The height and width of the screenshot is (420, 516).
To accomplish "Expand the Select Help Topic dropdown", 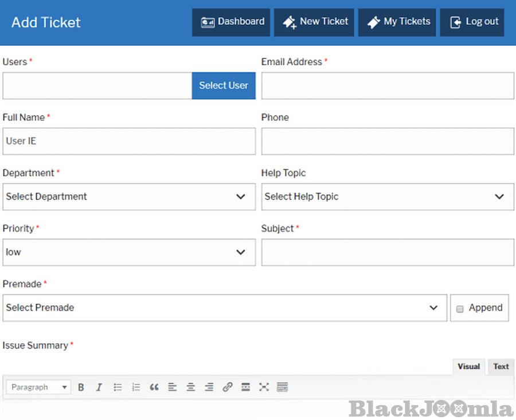I will coord(388,197).
